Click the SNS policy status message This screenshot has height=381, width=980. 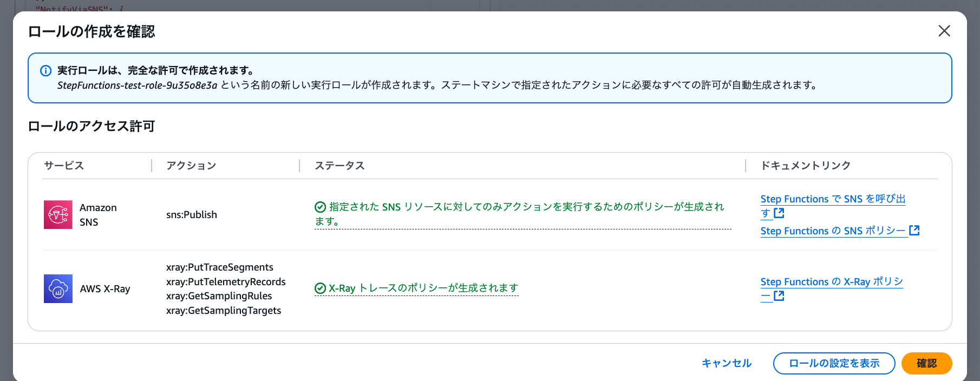(x=522, y=214)
